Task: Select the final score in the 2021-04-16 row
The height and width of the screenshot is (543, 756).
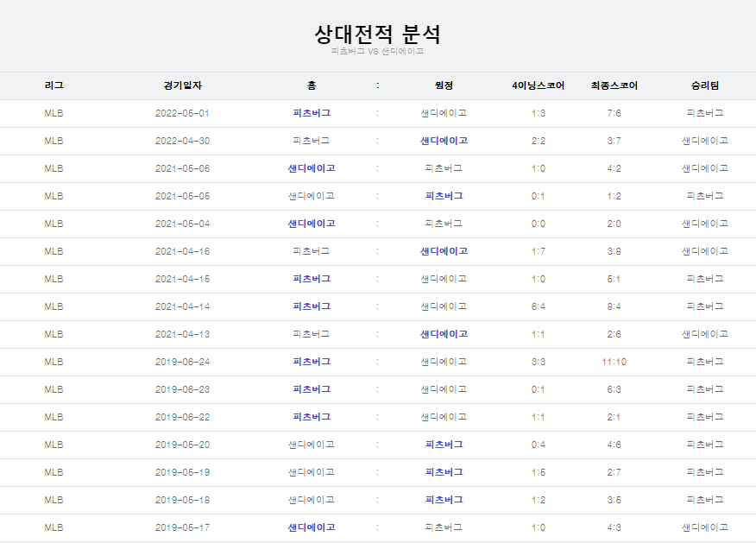Action: (x=614, y=251)
